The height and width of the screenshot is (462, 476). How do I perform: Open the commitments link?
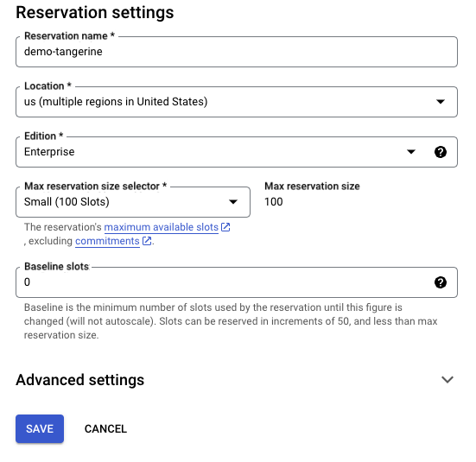pyautogui.click(x=107, y=241)
